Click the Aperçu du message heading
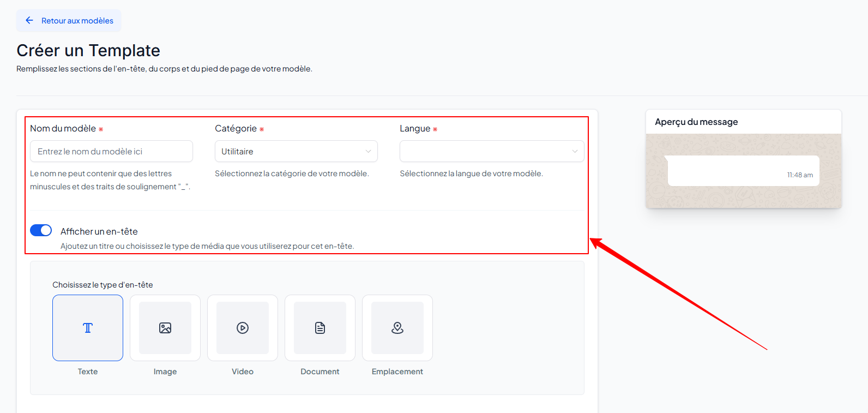This screenshot has width=868, height=413. pos(696,122)
